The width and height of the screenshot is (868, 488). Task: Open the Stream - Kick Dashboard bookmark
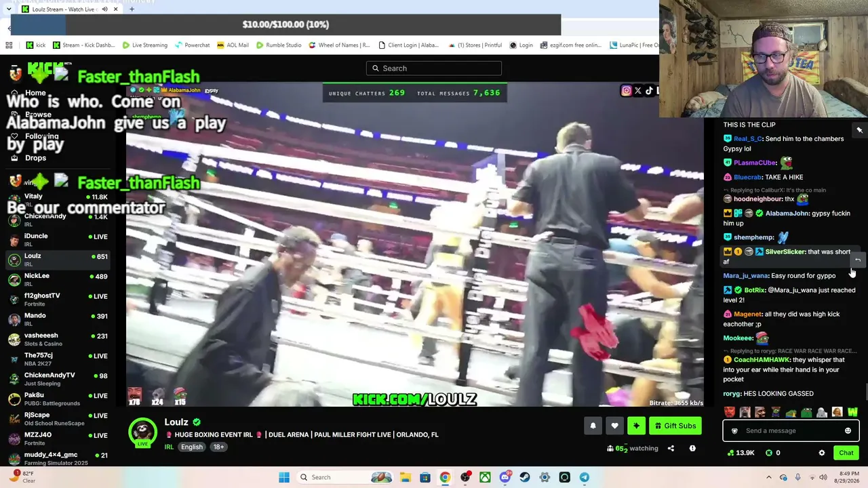click(x=84, y=45)
